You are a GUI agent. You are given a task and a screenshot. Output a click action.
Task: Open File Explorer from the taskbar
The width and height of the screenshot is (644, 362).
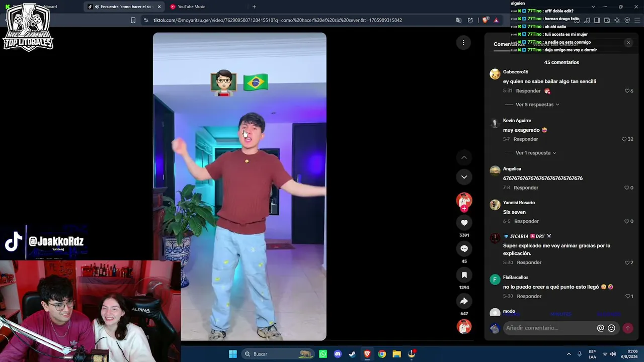[x=396, y=354]
